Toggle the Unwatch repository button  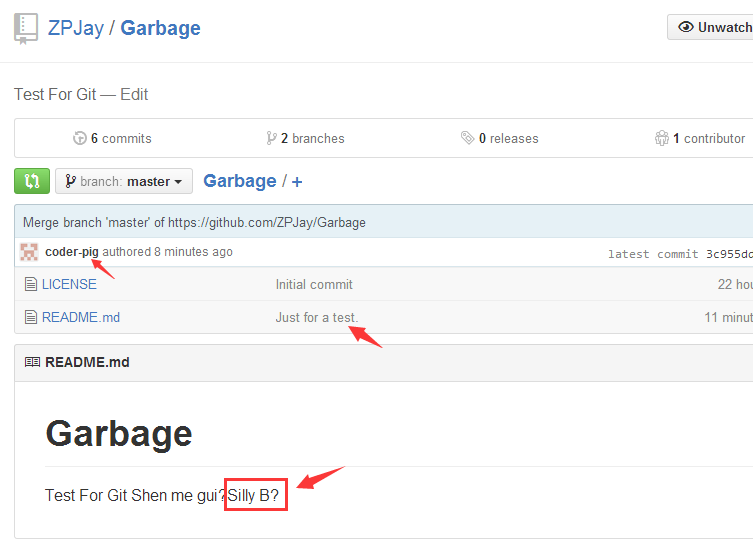point(712,27)
